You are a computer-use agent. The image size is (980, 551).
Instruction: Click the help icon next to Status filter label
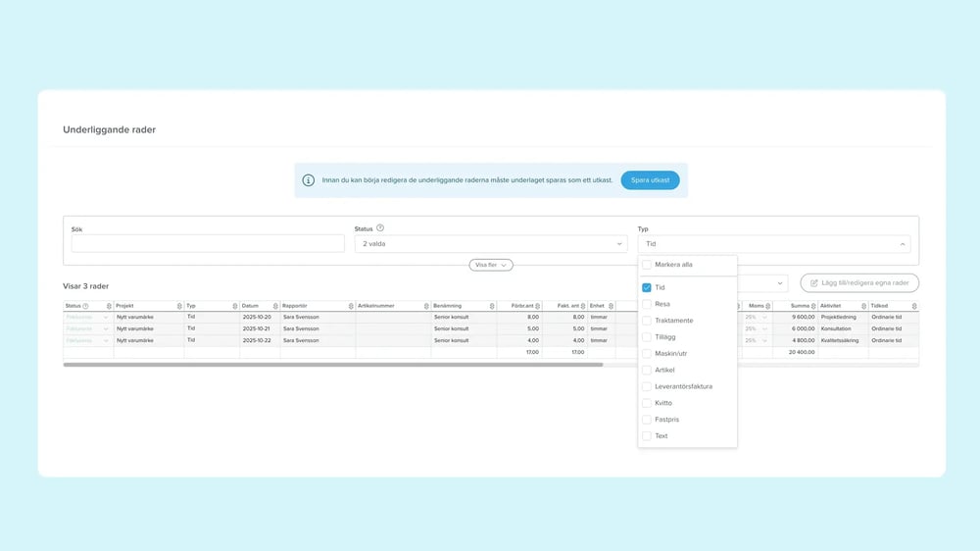coord(380,227)
